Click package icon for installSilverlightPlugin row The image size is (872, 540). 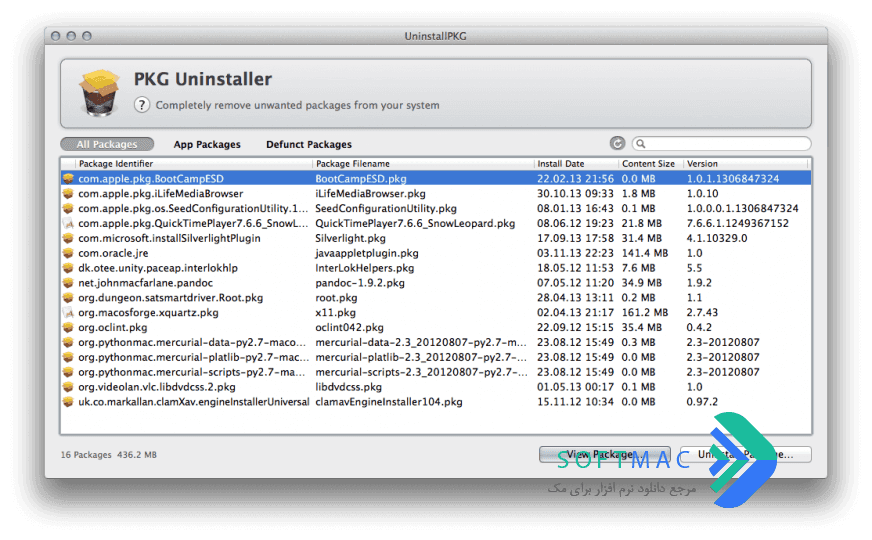(68, 238)
